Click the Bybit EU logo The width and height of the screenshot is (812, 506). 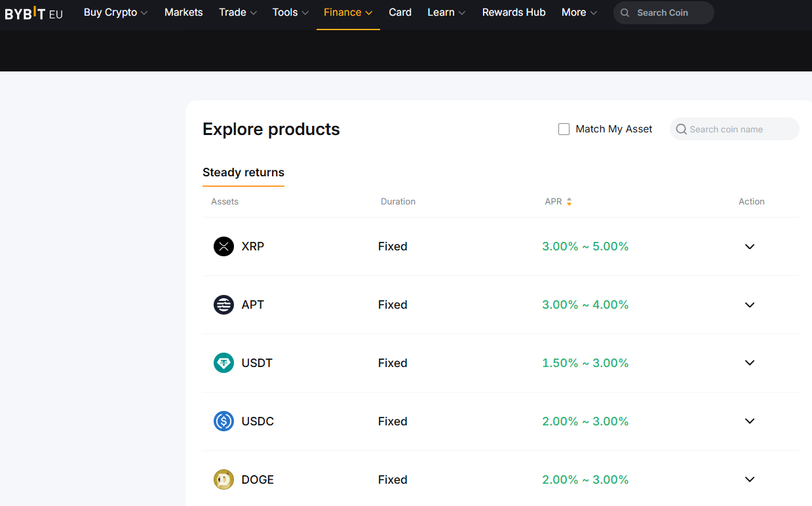(x=34, y=13)
